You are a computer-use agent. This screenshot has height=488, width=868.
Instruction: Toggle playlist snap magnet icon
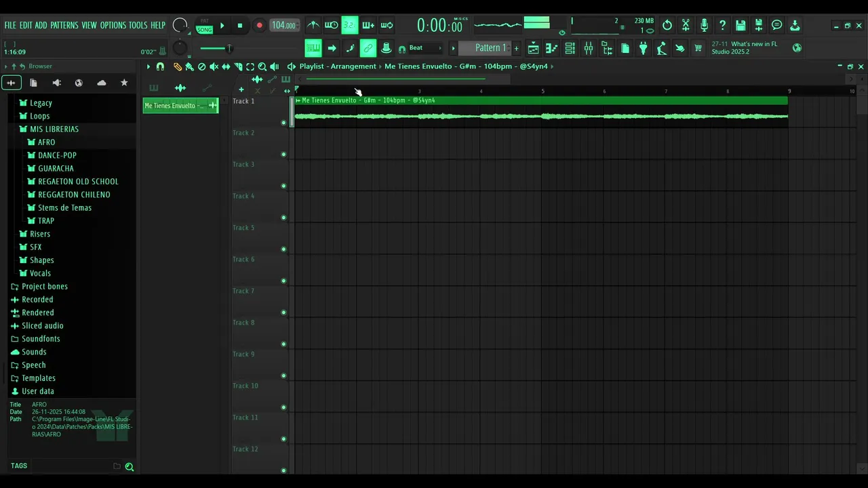(160, 66)
